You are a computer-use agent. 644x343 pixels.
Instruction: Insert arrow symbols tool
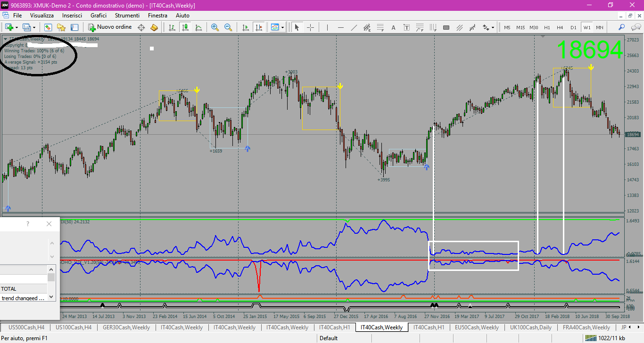click(x=486, y=27)
